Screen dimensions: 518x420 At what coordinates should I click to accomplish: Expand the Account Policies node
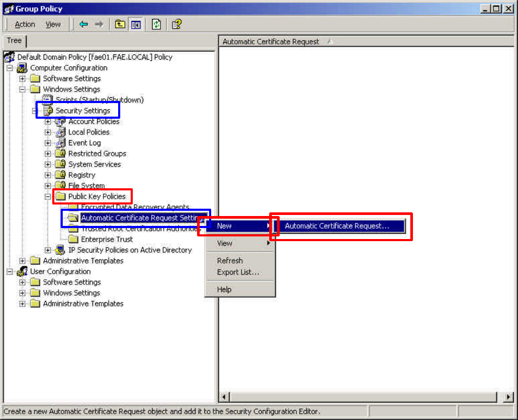pyautogui.click(x=48, y=121)
